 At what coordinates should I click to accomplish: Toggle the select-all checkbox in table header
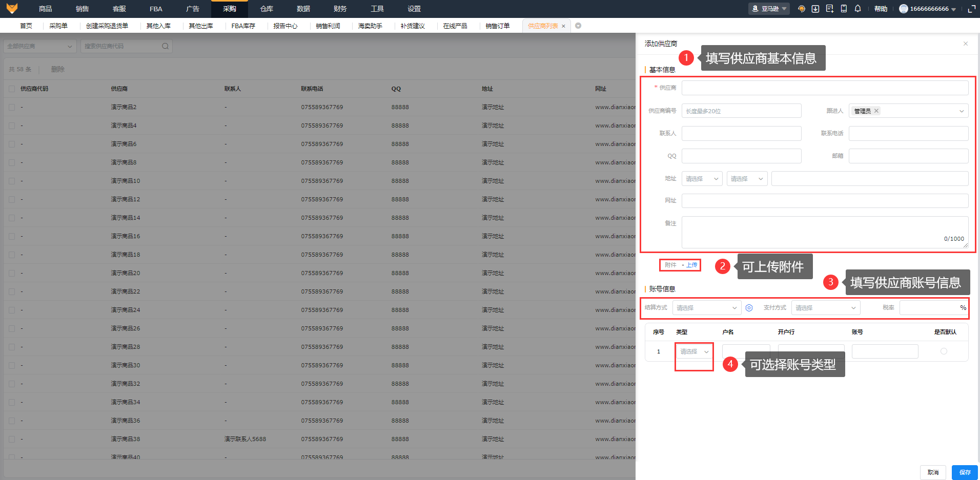(x=12, y=89)
